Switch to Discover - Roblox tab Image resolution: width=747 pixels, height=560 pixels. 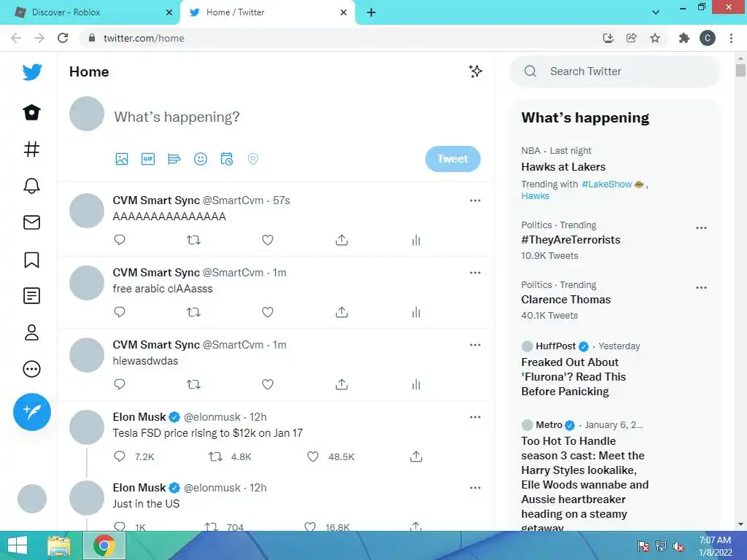[90, 12]
